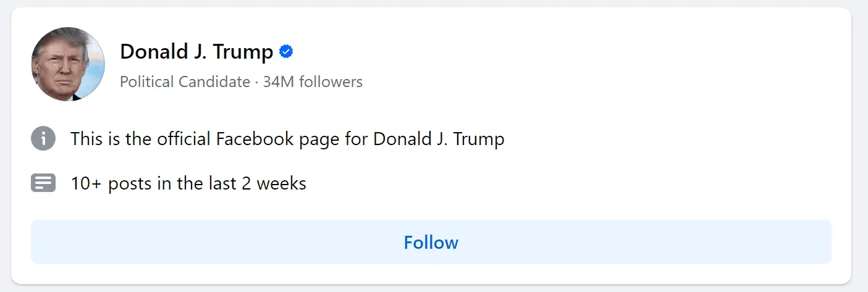Click the official Facebook page description text

287,139
